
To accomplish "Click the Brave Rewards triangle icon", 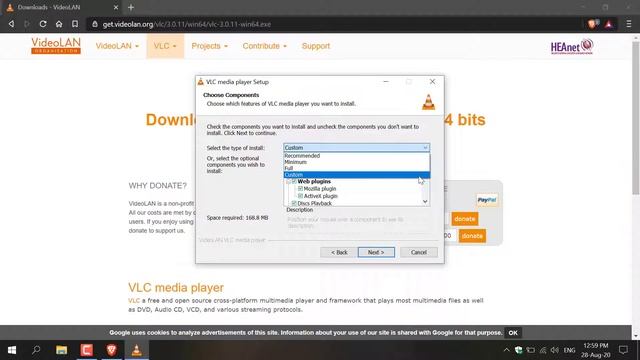I will (x=609, y=24).
